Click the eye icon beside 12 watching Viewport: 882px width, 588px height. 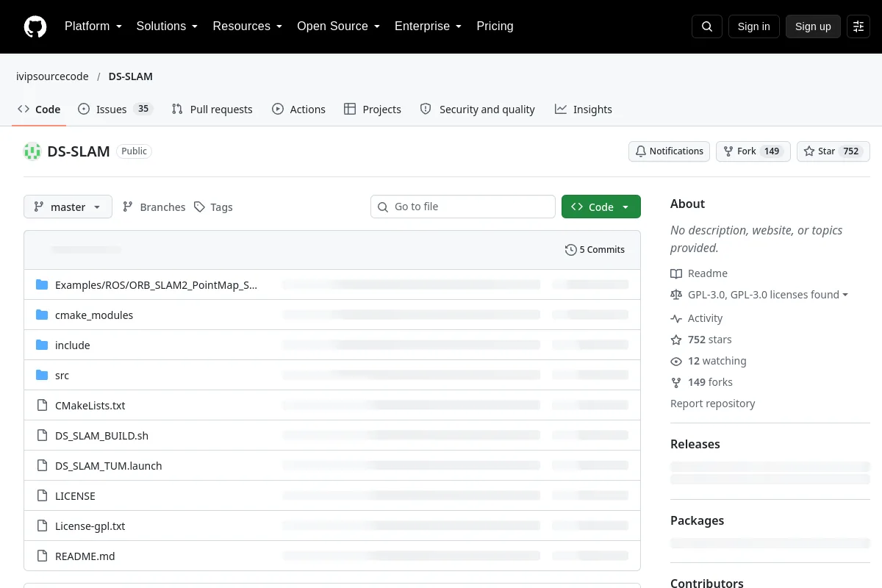[x=676, y=361]
